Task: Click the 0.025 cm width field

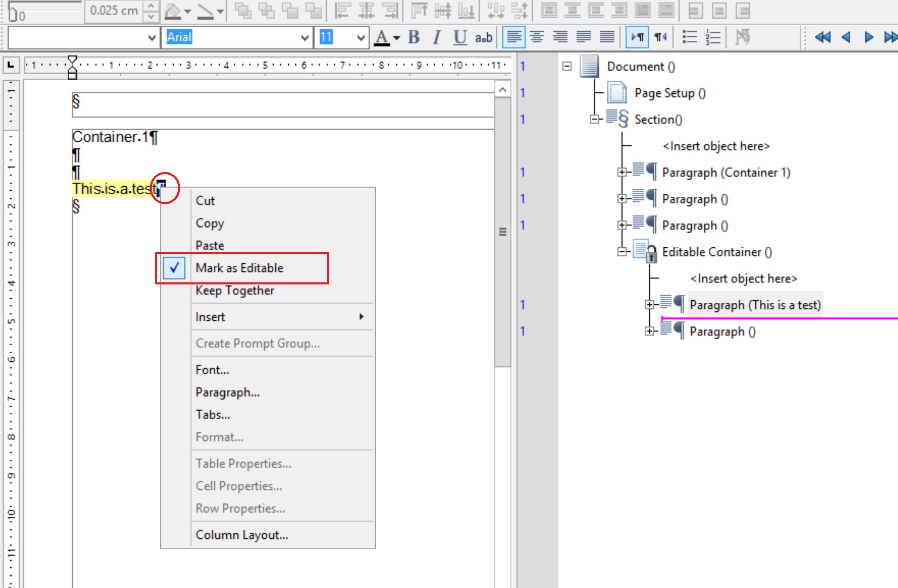Action: coord(114,11)
